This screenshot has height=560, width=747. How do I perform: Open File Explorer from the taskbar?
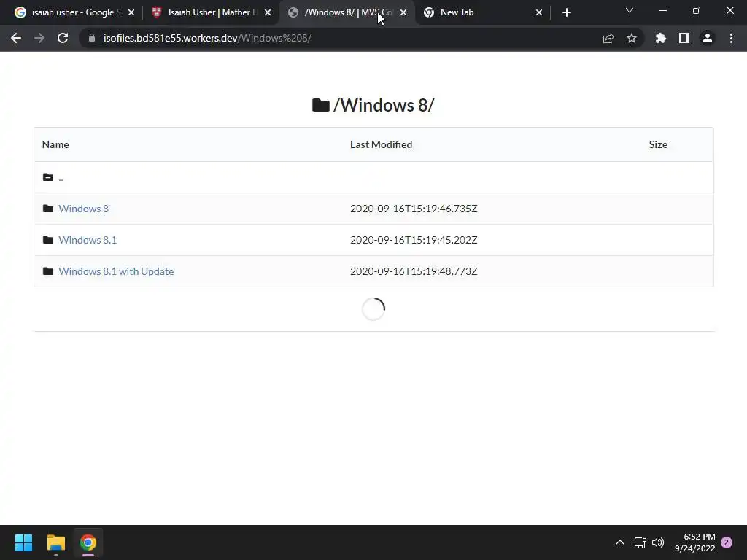[x=55, y=542]
